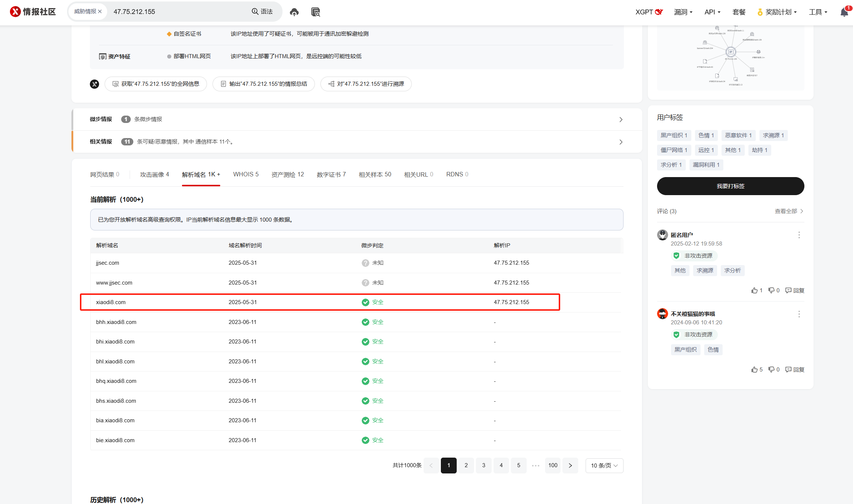The width and height of the screenshot is (853, 504).
Task: Open the notification bell icon
Action: coord(844,12)
